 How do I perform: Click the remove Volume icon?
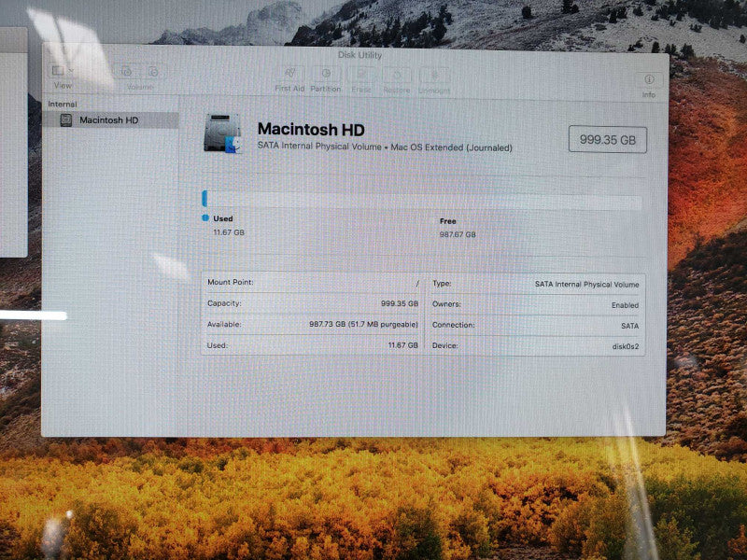pyautogui.click(x=153, y=72)
